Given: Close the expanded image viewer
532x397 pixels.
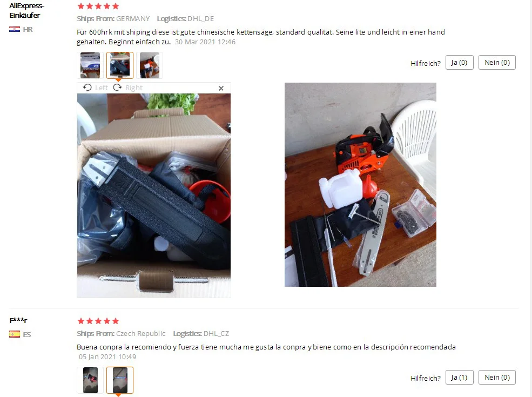Looking at the screenshot, I should [x=221, y=88].
